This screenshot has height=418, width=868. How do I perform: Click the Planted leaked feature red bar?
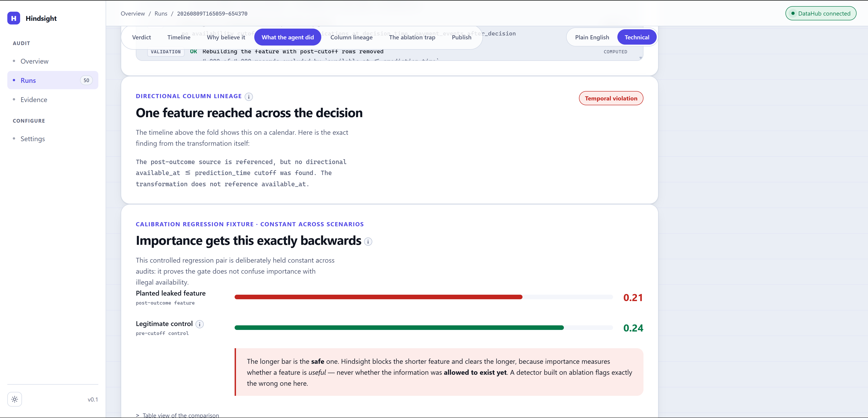click(378, 297)
